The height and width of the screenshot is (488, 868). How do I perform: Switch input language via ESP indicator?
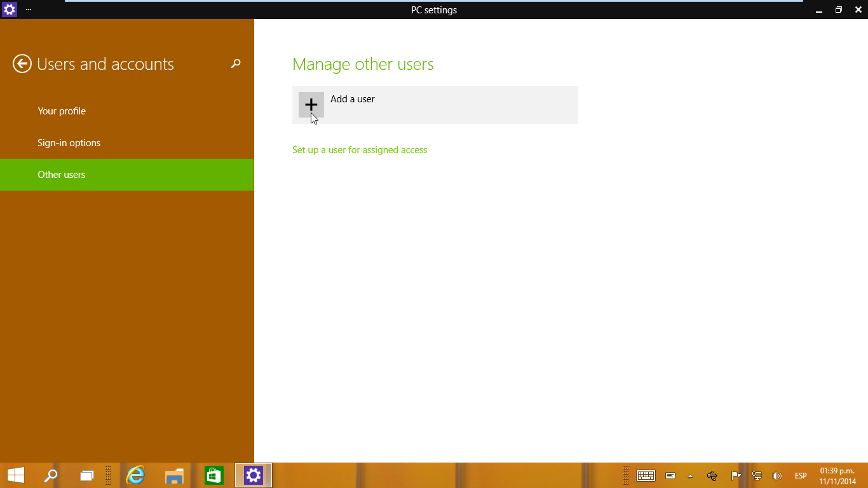coord(801,476)
